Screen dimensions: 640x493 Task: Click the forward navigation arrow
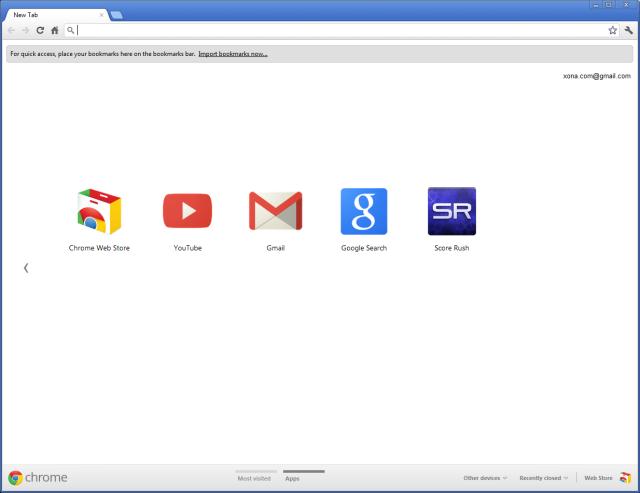(25, 30)
